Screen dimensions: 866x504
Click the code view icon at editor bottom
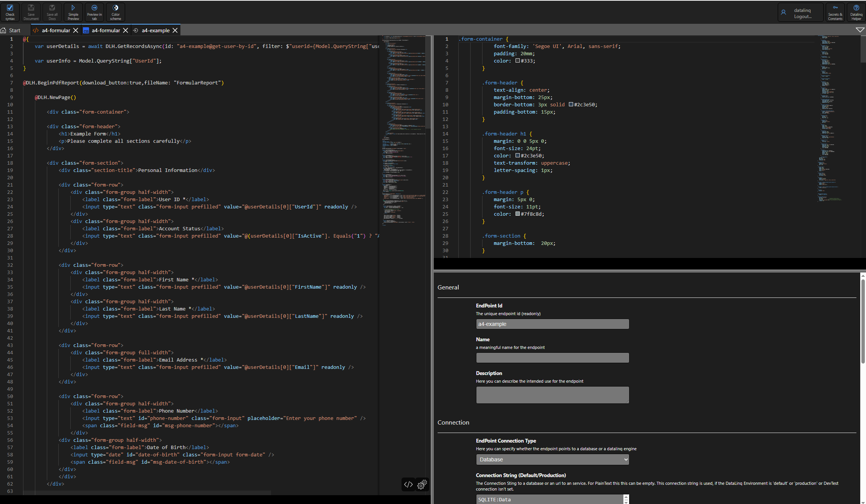point(408,484)
